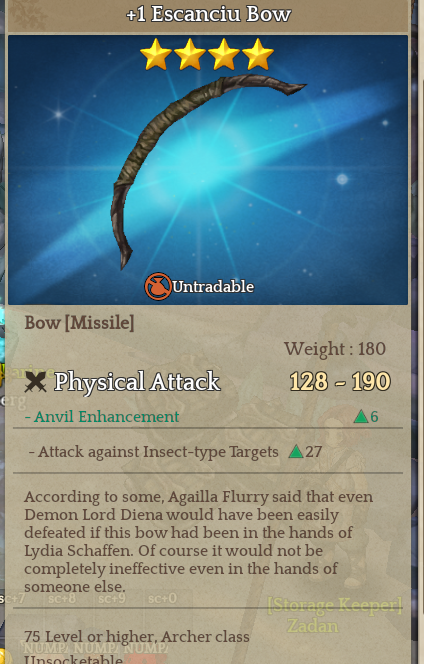Click the green arrow beside Insect-type 27
424x664 pixels.
(x=296, y=452)
